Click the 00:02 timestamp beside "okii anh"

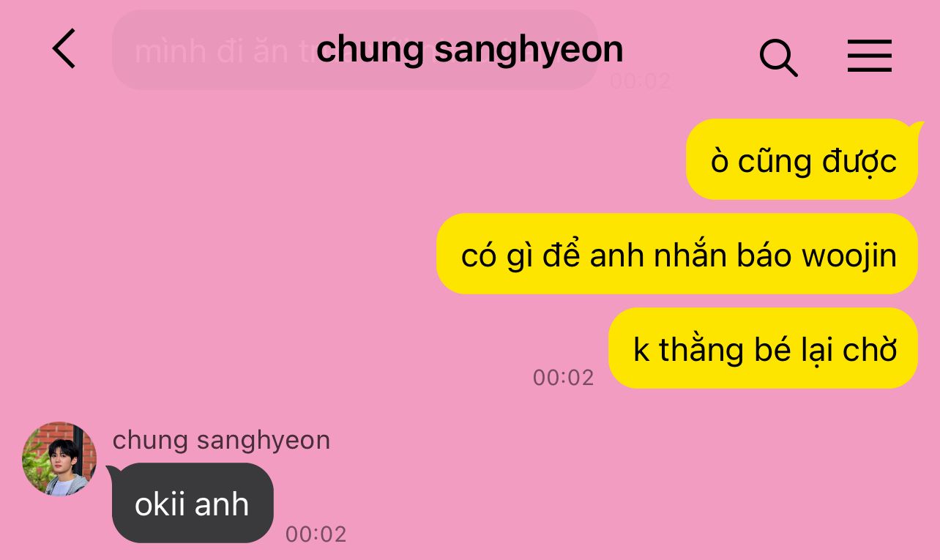point(316,534)
